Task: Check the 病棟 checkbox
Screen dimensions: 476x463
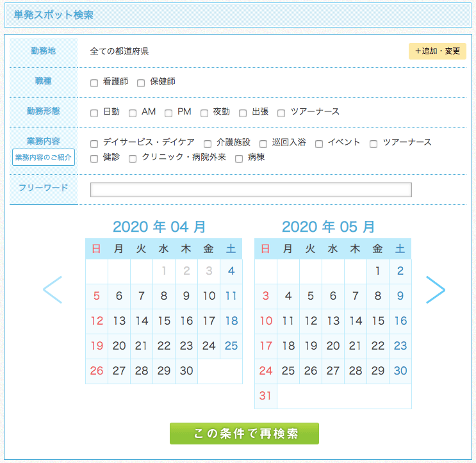Action: 239,159
